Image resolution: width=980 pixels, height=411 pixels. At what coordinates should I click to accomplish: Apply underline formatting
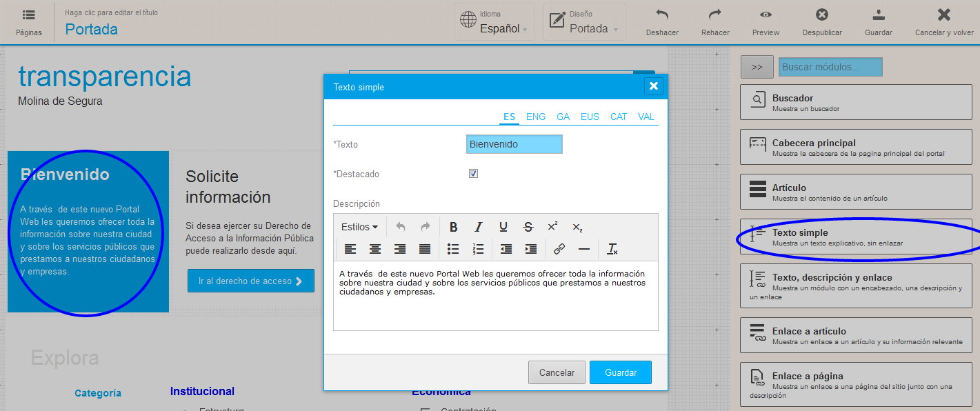503,227
